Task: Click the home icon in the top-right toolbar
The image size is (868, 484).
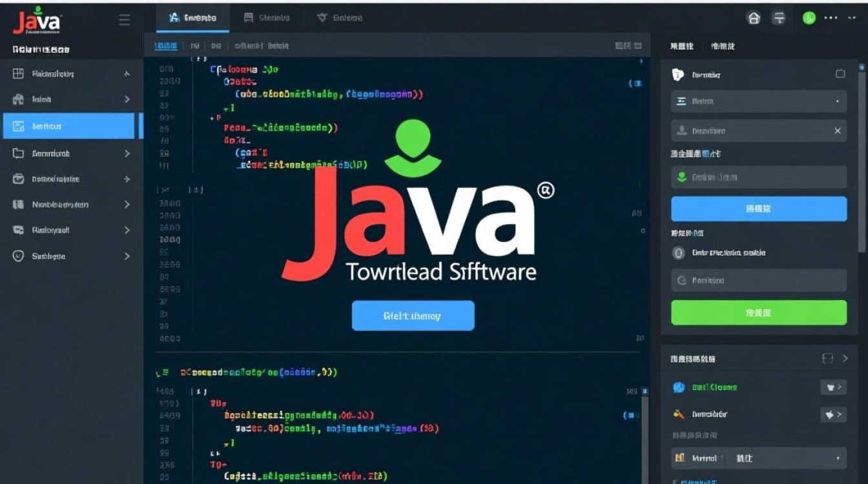Action: (x=754, y=18)
